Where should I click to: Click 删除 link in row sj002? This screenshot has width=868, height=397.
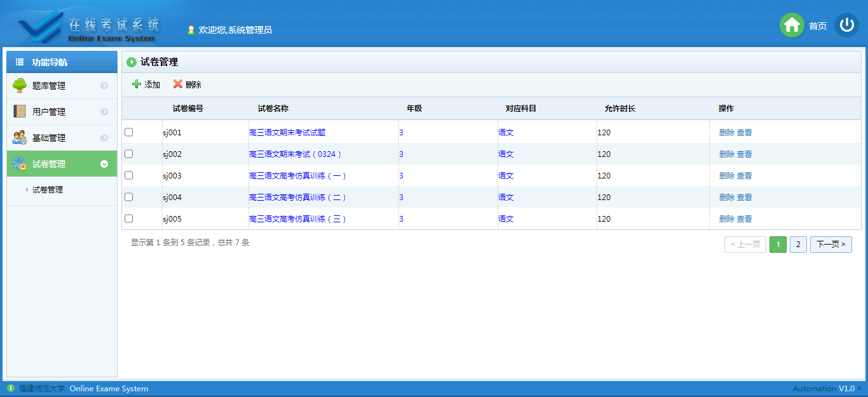click(726, 154)
